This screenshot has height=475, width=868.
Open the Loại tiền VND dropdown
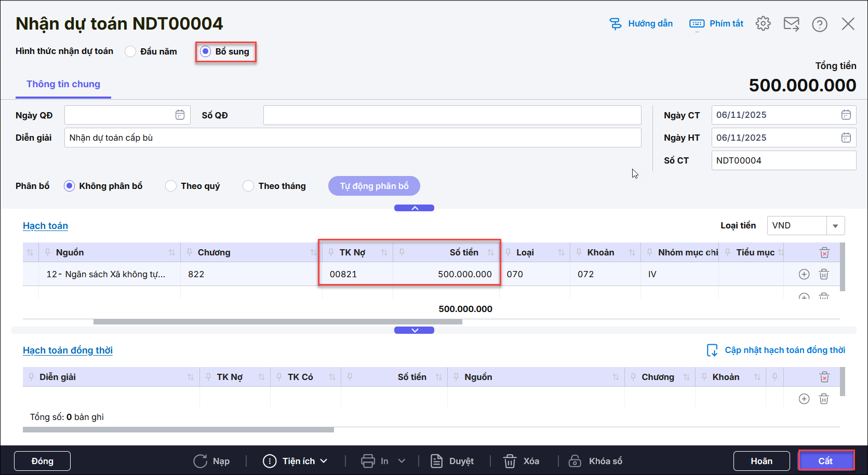pos(835,226)
